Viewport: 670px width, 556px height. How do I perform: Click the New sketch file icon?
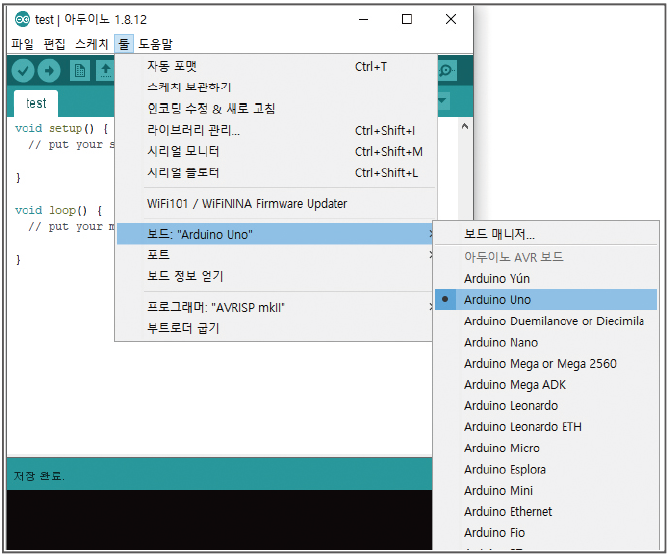(x=80, y=71)
